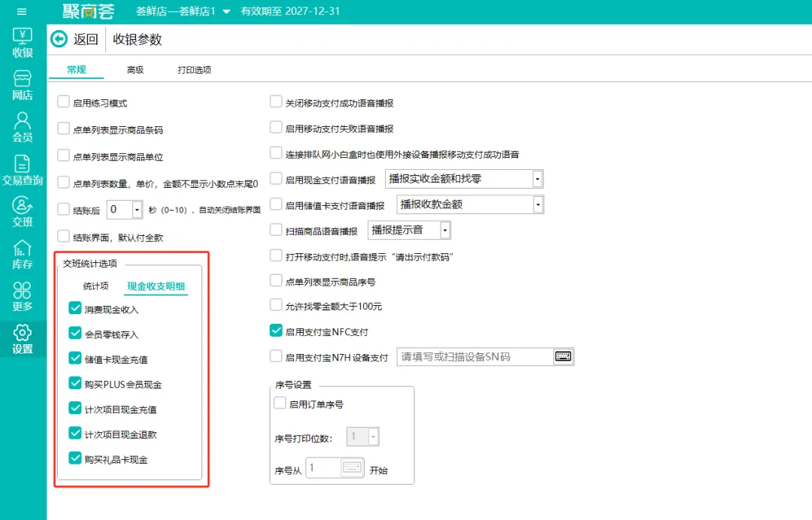The image size is (812, 520).
Task: Expand the 播报实收金额和找零 dropdown
Action: click(x=464, y=179)
